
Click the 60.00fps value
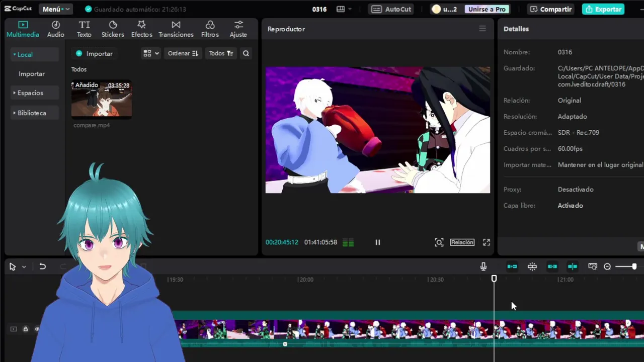(x=570, y=149)
